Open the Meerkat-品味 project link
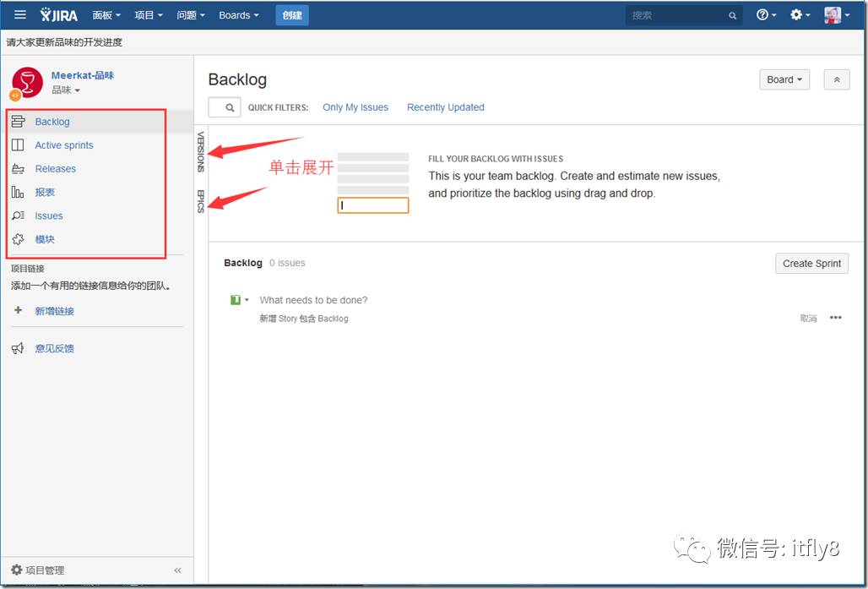 (x=83, y=75)
